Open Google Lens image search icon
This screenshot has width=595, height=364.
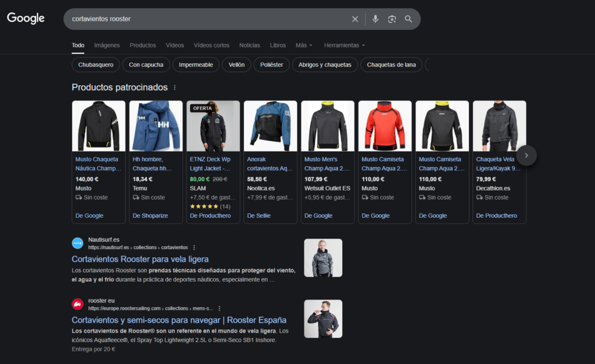pyautogui.click(x=392, y=19)
